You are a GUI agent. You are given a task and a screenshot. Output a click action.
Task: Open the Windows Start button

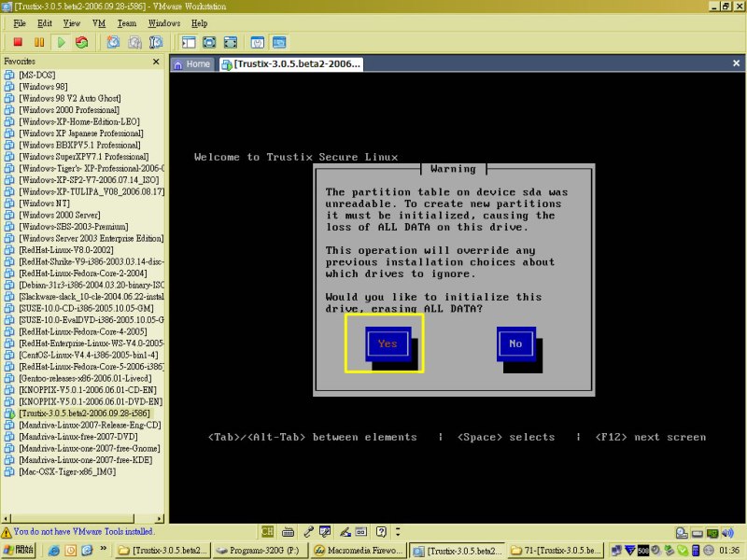pyautogui.click(x=18, y=550)
